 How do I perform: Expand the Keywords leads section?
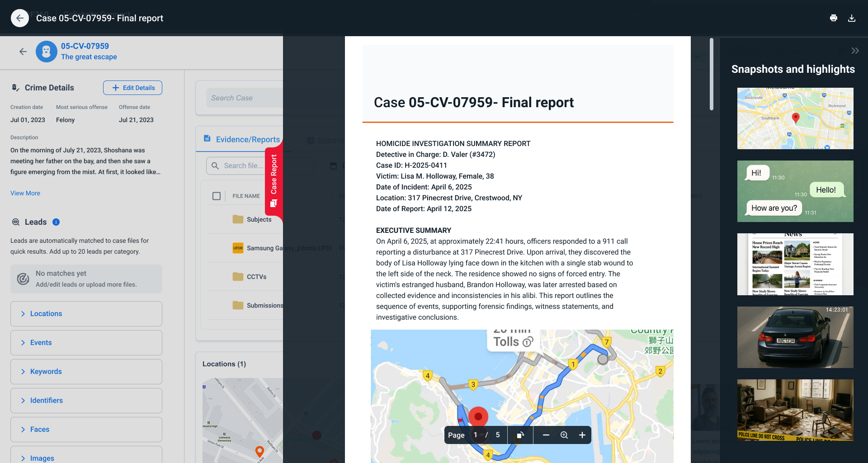pos(86,371)
